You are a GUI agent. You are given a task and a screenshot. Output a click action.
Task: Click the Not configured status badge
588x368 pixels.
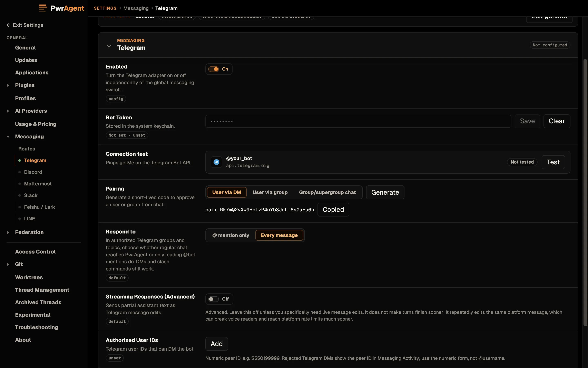tap(550, 45)
